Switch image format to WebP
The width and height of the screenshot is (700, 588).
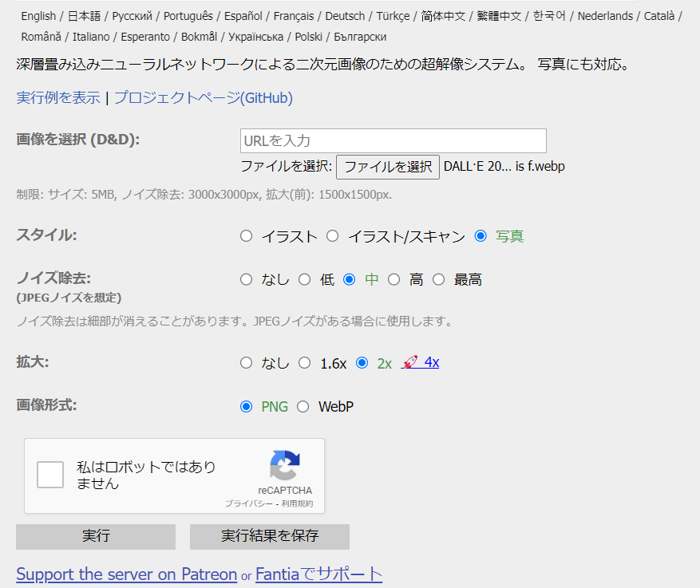[303, 406]
